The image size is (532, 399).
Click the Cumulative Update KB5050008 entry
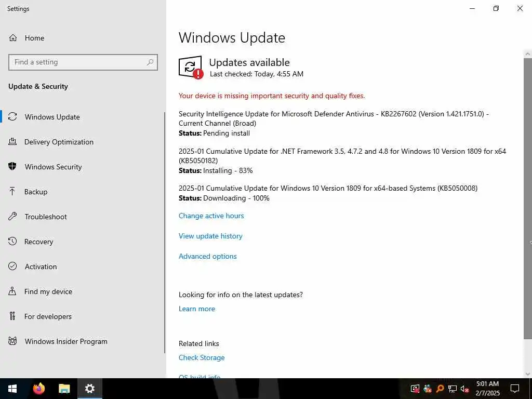(328, 188)
